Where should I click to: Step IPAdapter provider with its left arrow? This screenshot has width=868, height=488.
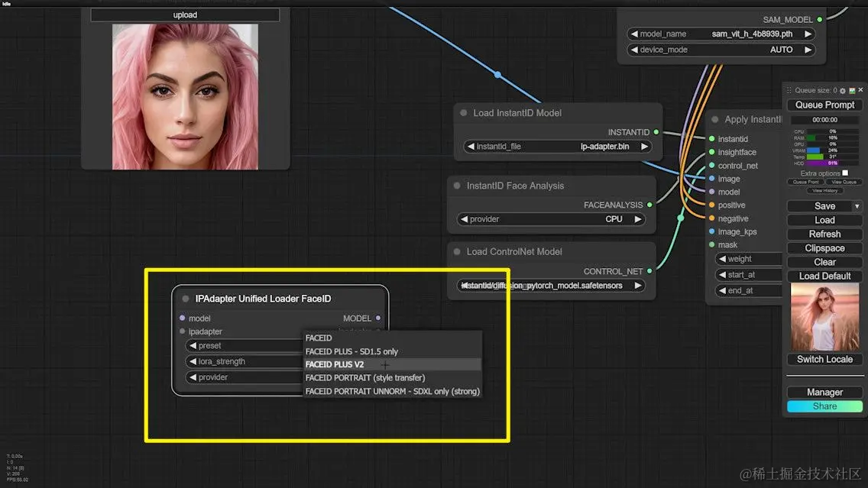tap(193, 377)
